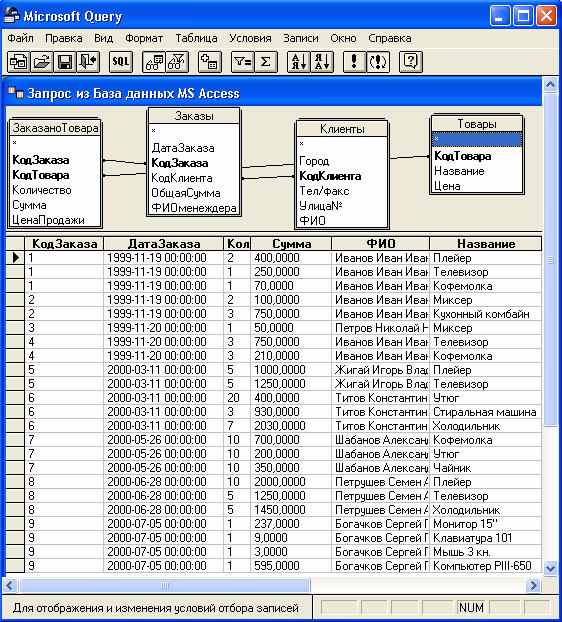Screen dimensions: 562x622
Task: Select the asterisk field in Товары table
Action: click(x=477, y=140)
